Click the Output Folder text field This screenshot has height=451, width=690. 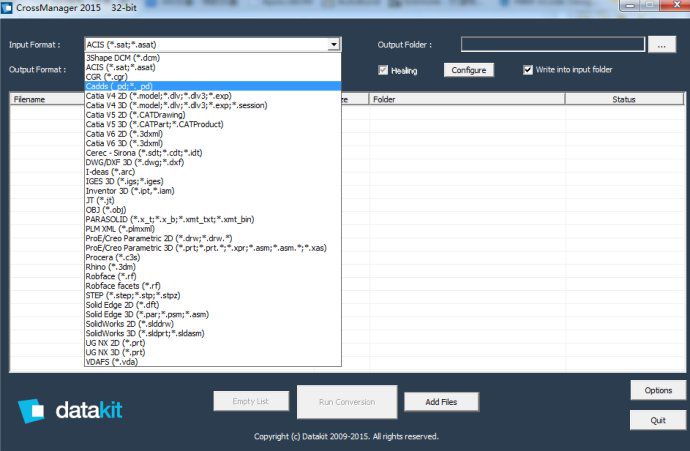pos(552,45)
